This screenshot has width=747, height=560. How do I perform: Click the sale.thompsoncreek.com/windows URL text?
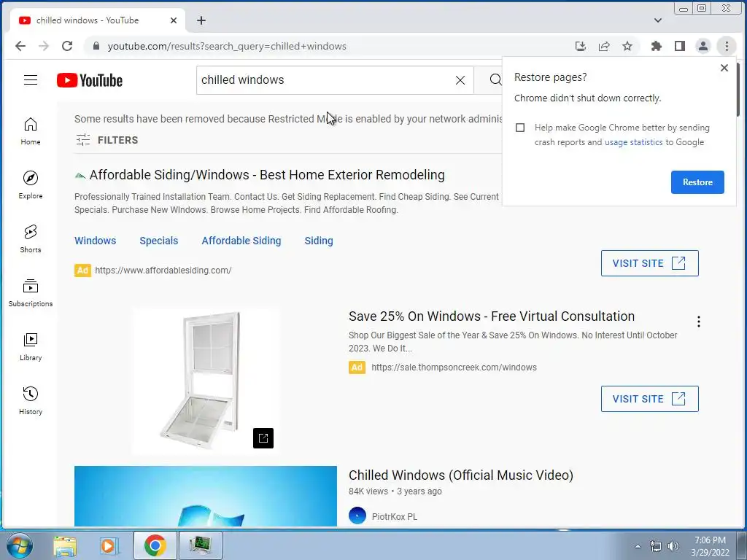point(454,367)
